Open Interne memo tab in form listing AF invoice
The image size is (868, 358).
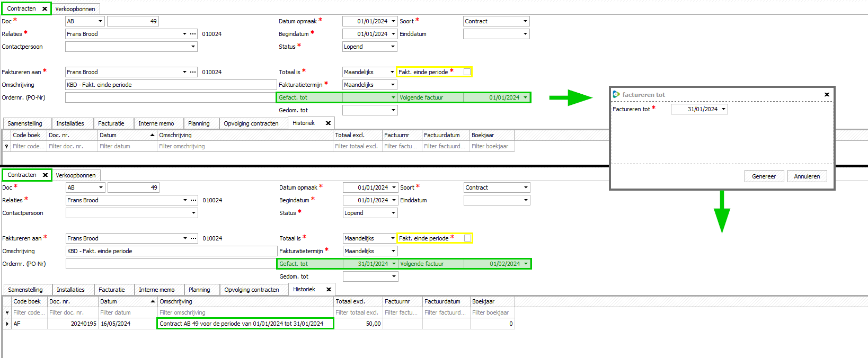click(157, 290)
